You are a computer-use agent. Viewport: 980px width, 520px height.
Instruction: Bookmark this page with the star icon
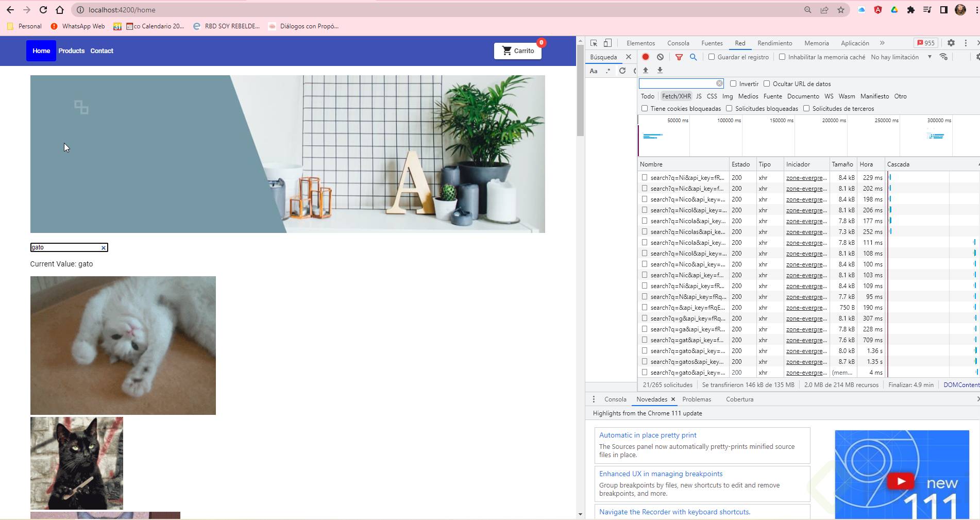point(841,10)
